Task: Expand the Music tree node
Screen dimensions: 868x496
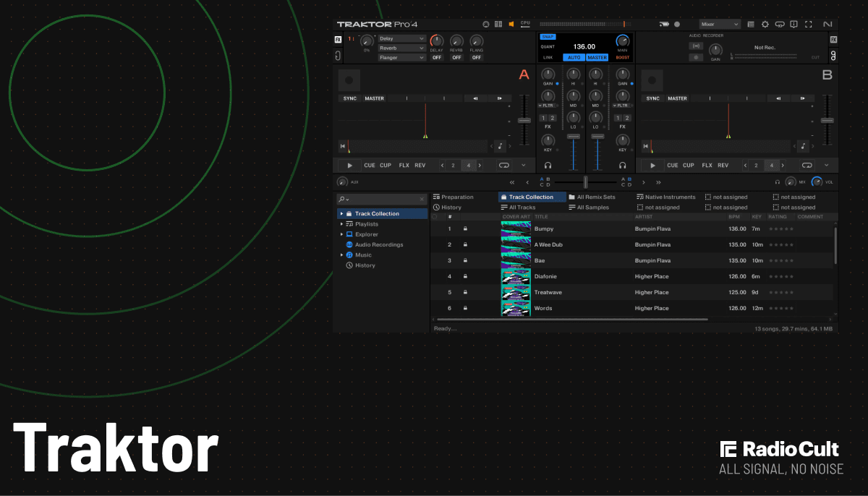Action: (x=341, y=255)
